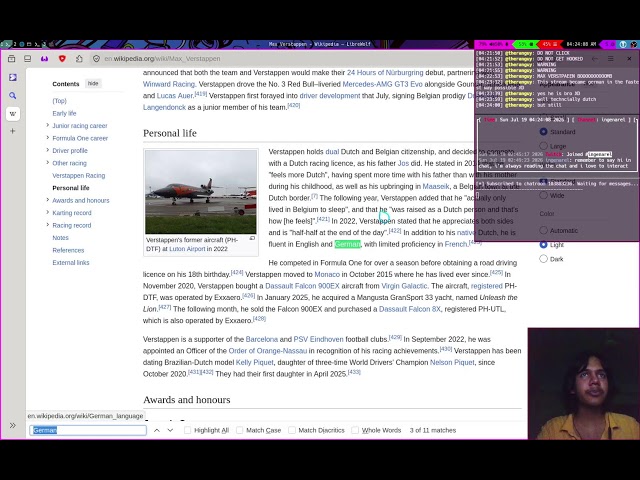Open the Lucas Auer link
The image size is (640, 480).
[174, 96]
